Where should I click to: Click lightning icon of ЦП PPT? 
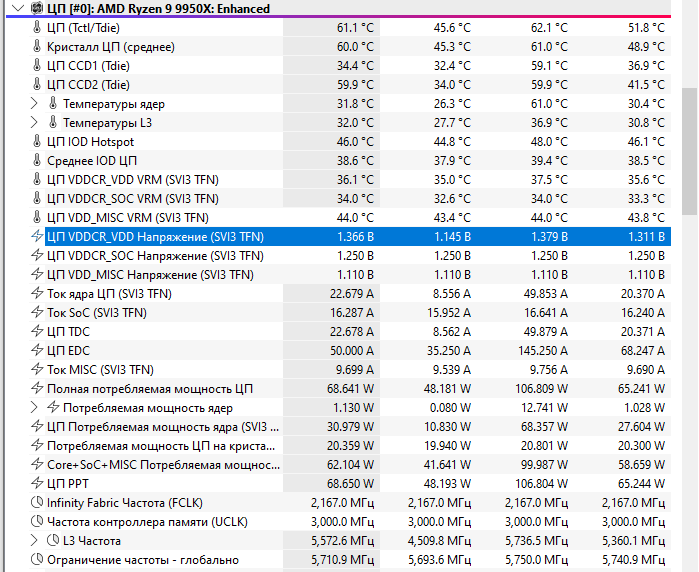(37, 483)
